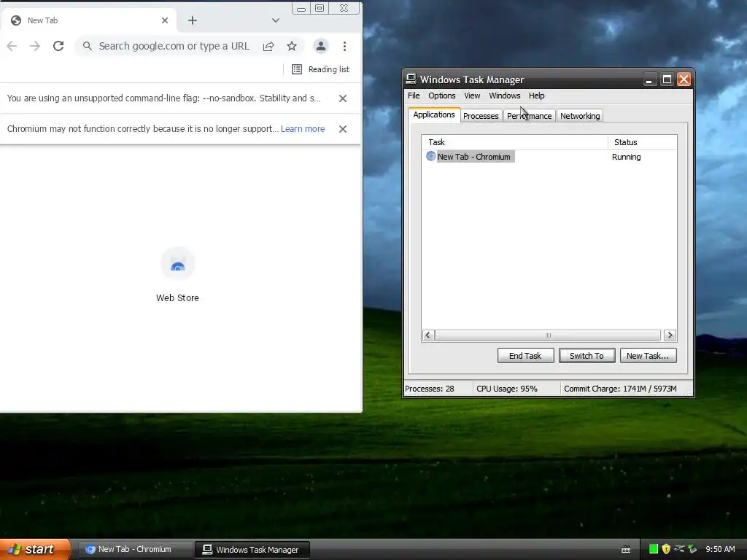Click the taskbar clock showing 9:50 AM
The width and height of the screenshot is (747, 560).
click(720, 549)
